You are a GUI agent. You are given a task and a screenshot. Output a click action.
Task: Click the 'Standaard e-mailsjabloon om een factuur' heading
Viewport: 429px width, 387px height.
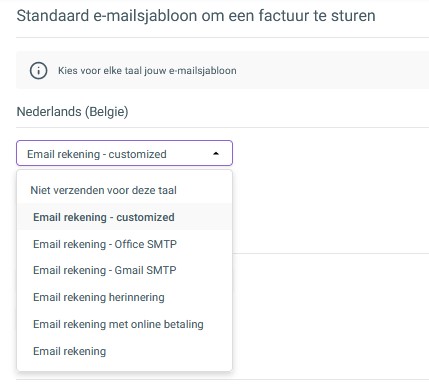(x=196, y=16)
